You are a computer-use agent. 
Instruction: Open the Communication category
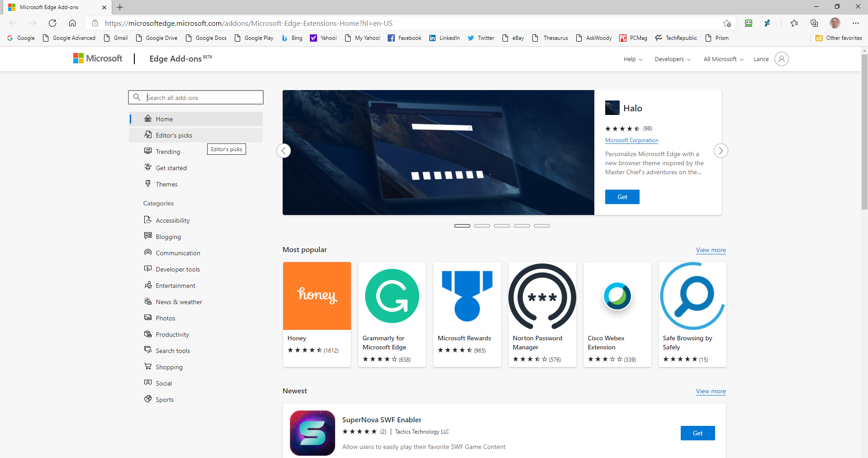tap(196, 253)
